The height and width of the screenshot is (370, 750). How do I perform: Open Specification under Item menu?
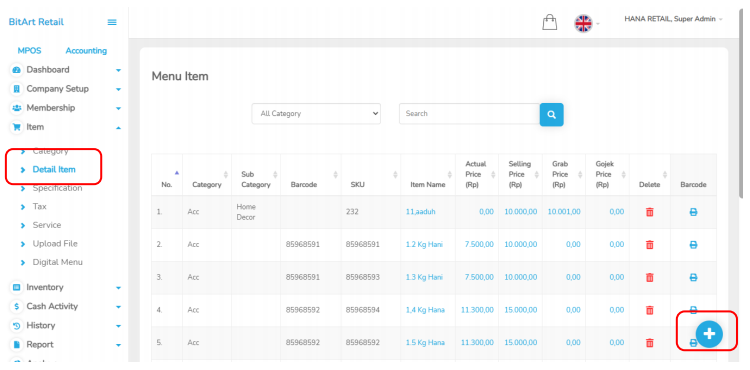pos(57,188)
